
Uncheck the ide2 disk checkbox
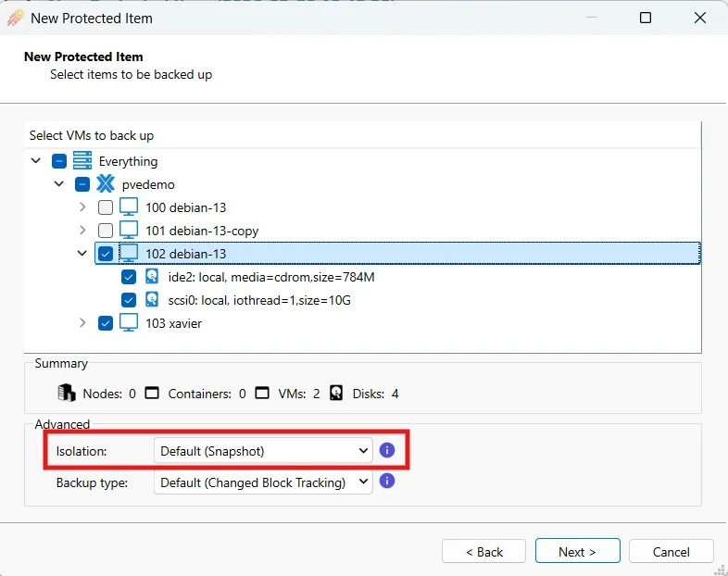tap(129, 277)
